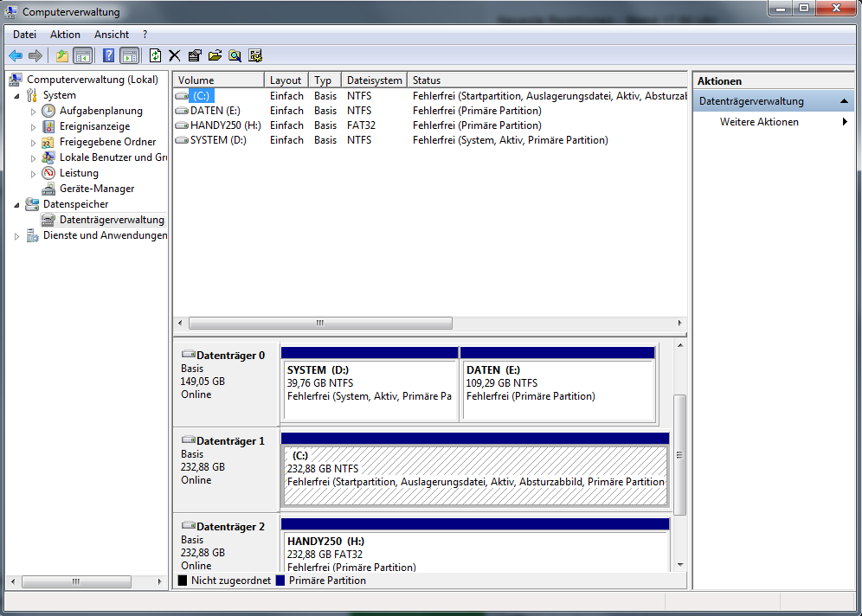The width and height of the screenshot is (862, 616).
Task: Click the folder Up one level icon
Action: point(62,55)
